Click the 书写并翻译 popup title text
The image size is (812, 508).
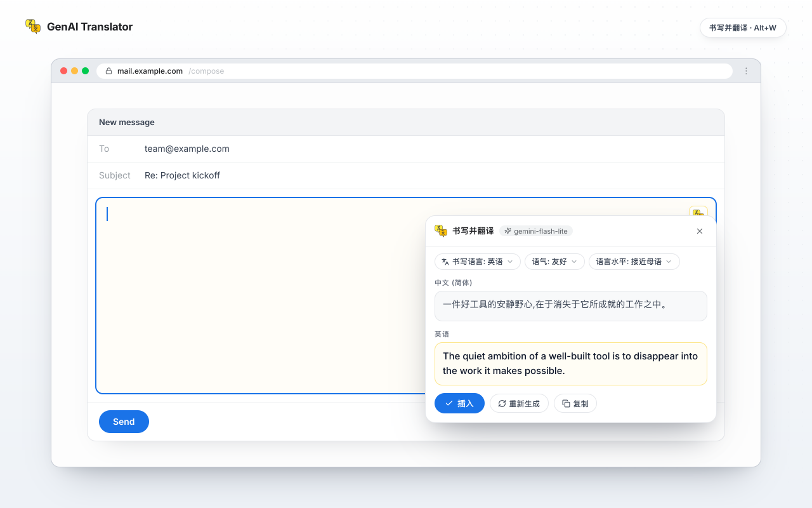(x=473, y=231)
